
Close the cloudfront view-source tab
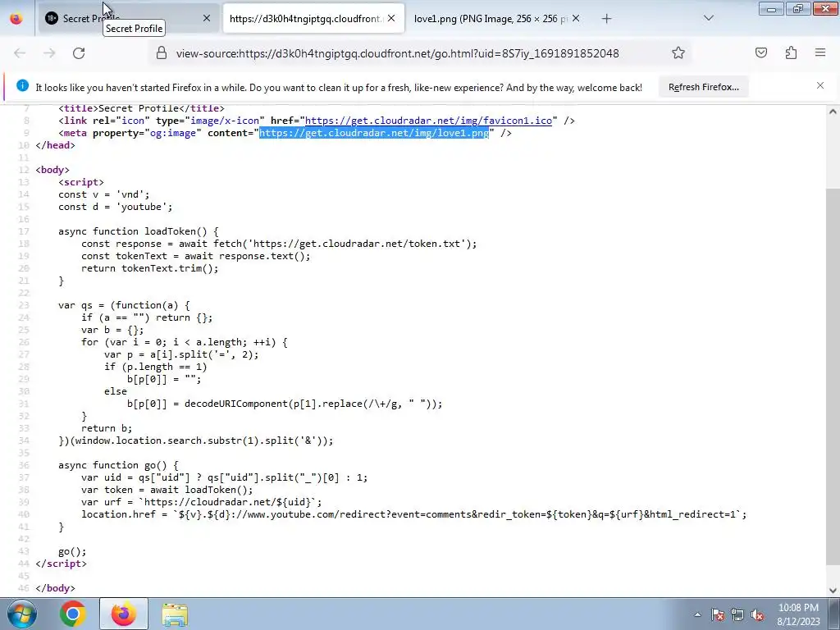coord(391,18)
